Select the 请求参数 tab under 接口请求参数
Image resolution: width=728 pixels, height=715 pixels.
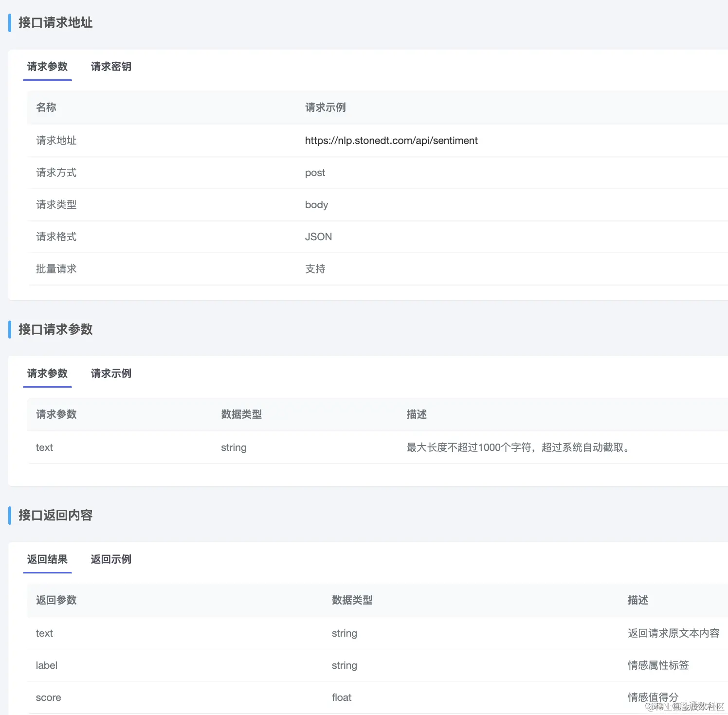point(47,374)
